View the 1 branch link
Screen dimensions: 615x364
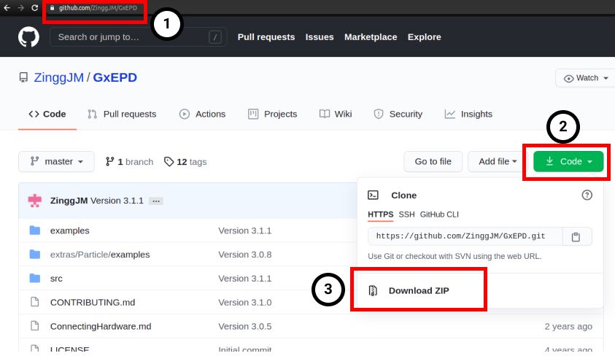[129, 162]
